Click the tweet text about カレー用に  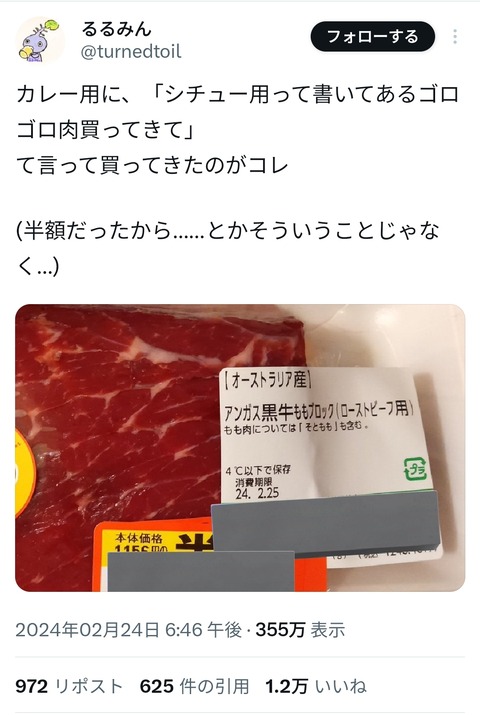point(237,130)
